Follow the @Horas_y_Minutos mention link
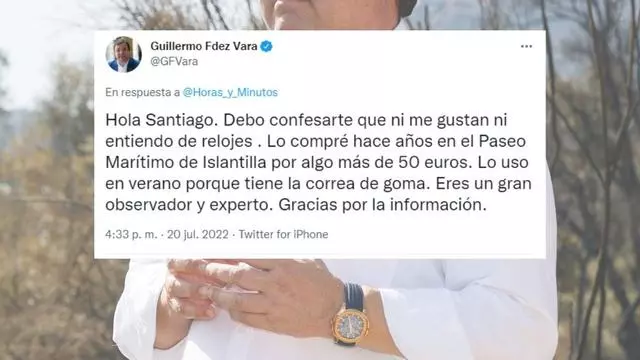 pyautogui.click(x=230, y=92)
